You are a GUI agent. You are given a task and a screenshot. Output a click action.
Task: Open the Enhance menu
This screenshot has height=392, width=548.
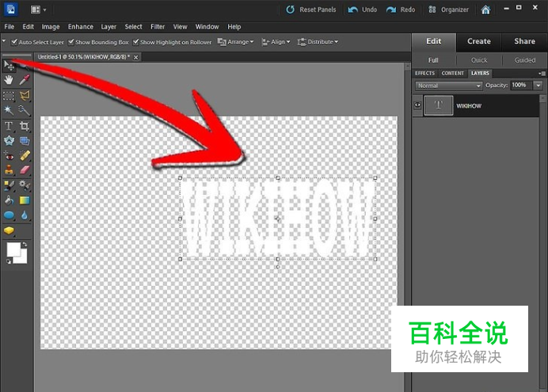click(81, 27)
